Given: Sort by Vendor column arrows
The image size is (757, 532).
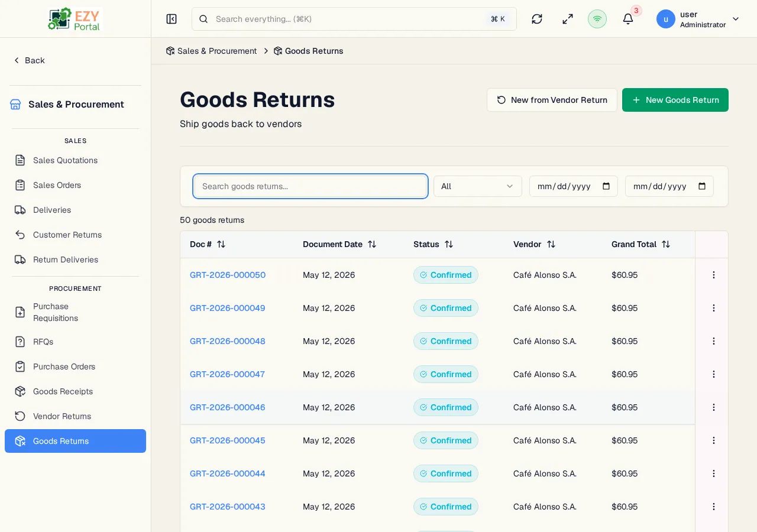Looking at the screenshot, I should click(551, 244).
